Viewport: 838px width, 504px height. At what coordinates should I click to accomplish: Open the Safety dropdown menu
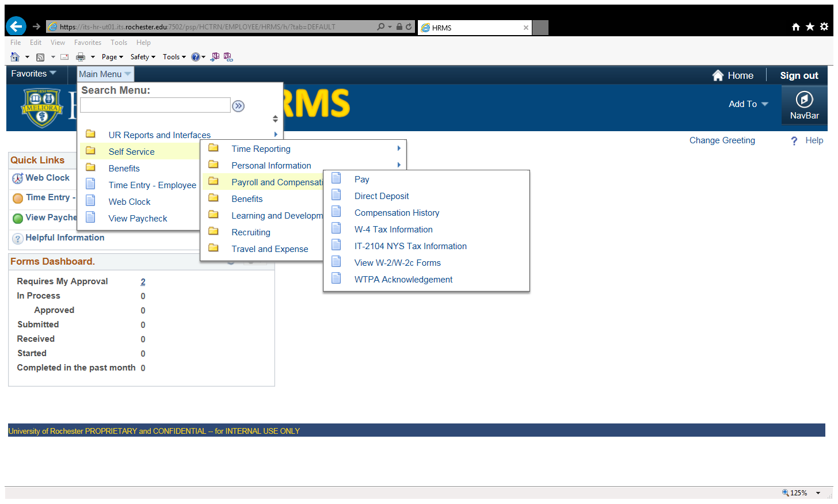coord(143,57)
